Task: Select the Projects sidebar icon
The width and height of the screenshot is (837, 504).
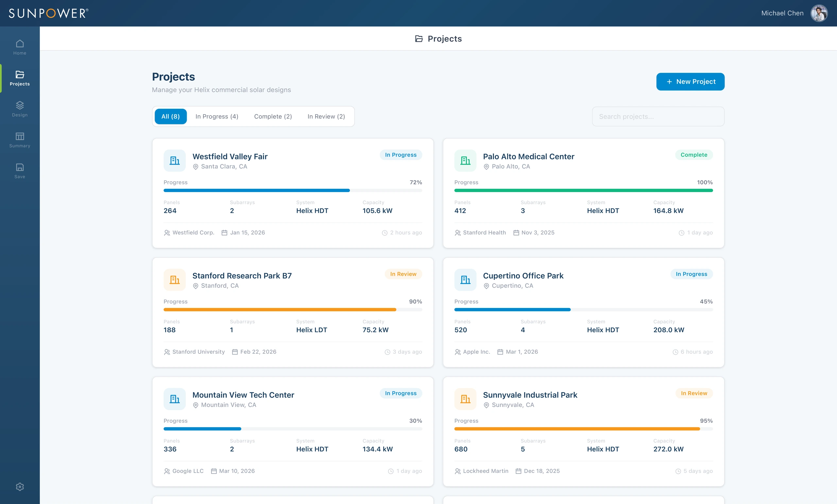Action: point(20,78)
